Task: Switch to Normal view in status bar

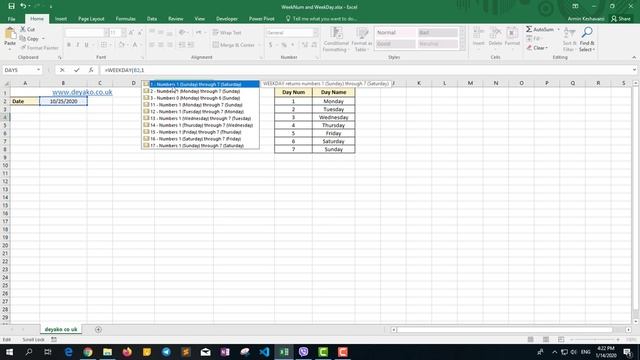Action: 531,340
